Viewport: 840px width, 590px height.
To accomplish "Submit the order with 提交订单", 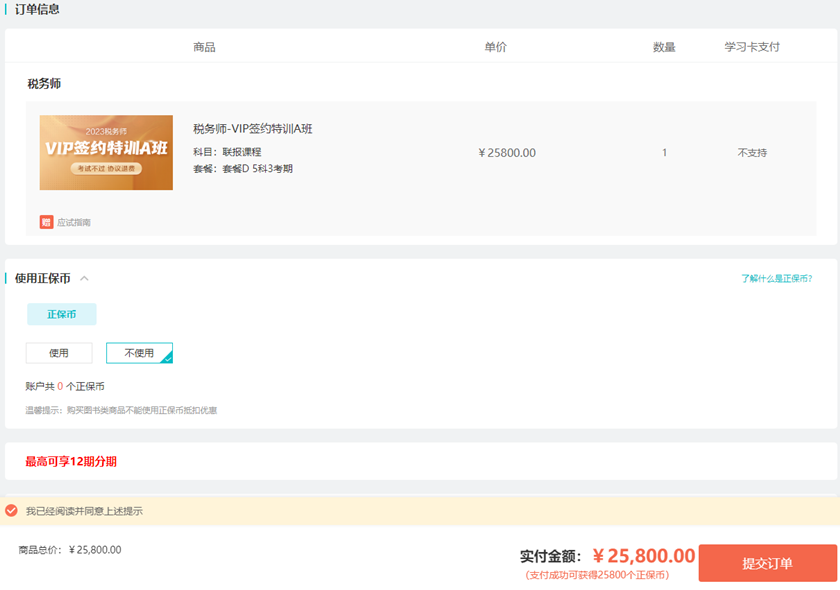I will [767, 563].
